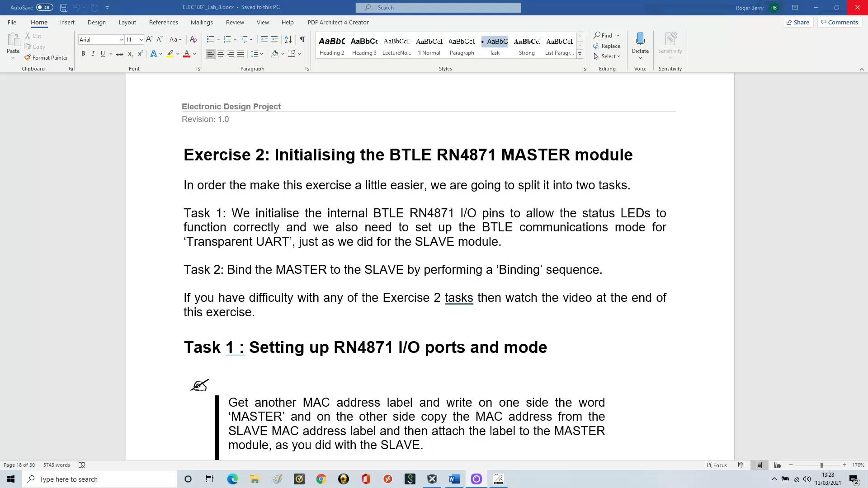This screenshot has width=868, height=488.
Task: Click the Share button
Action: 798,22
